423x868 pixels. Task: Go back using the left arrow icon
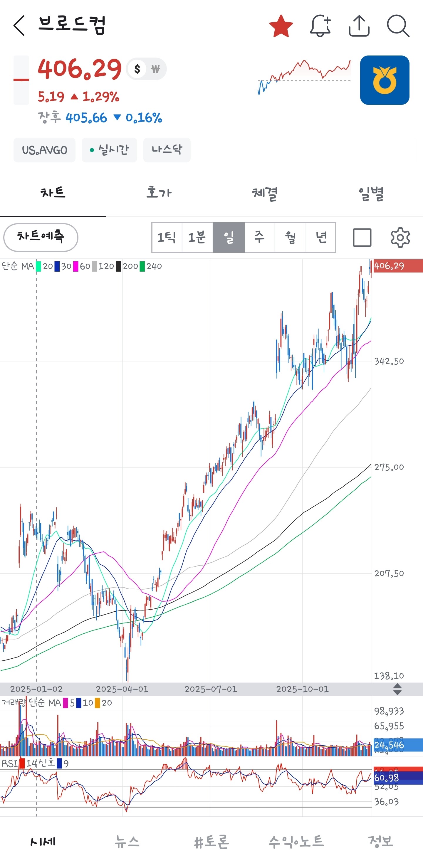click(x=19, y=26)
